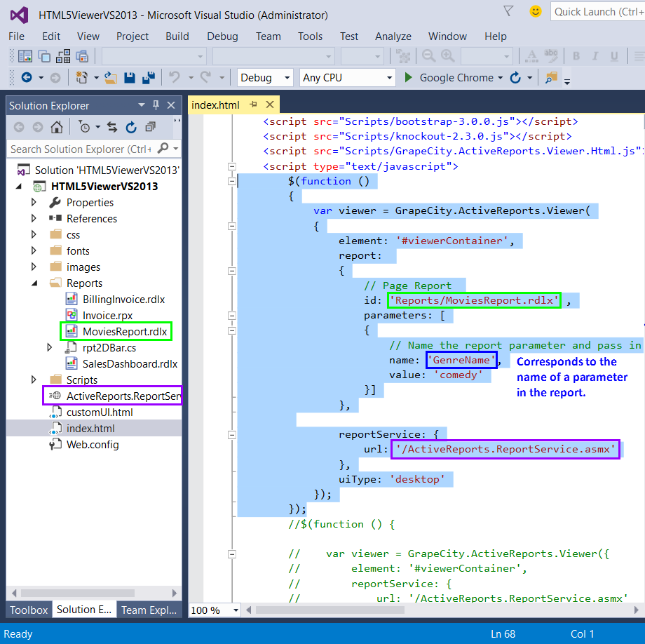Open the Tools menu
The width and height of the screenshot is (645, 644).
pyautogui.click(x=310, y=36)
